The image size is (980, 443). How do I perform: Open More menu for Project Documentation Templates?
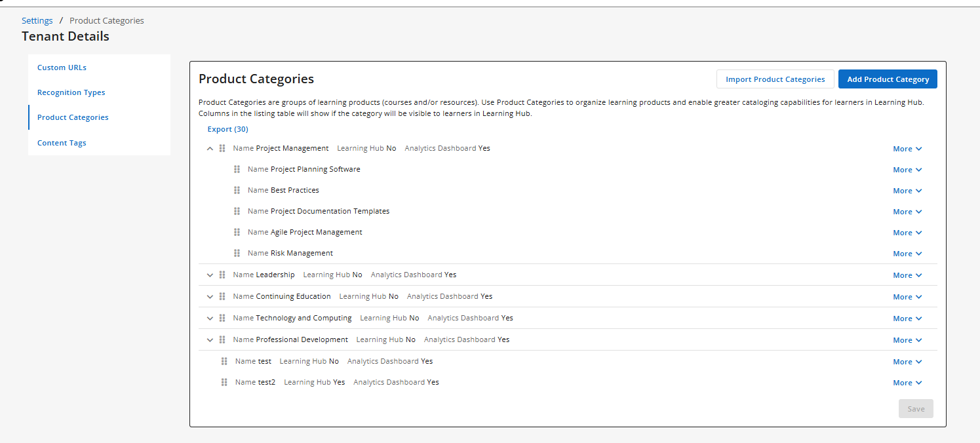point(907,212)
